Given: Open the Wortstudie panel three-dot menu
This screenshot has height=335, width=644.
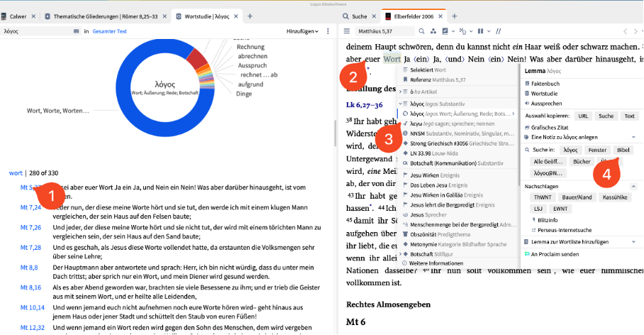Looking at the screenshot, I should coord(328,31).
